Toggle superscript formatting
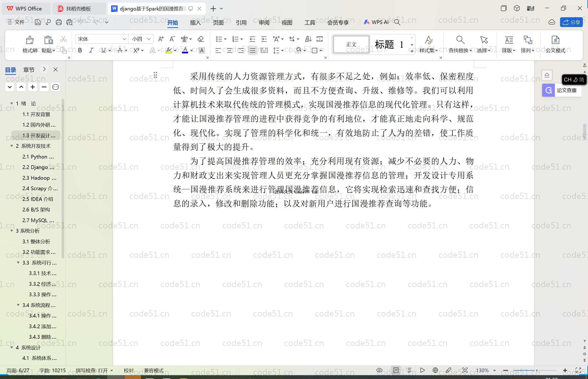The height and width of the screenshot is (379, 588). [x=136, y=50]
